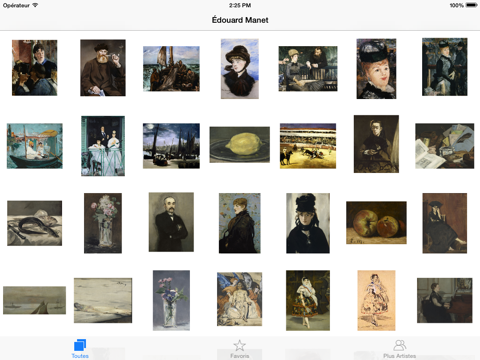Select the seated woman in black on red sofa
This screenshot has width=480, height=360.
click(x=445, y=223)
